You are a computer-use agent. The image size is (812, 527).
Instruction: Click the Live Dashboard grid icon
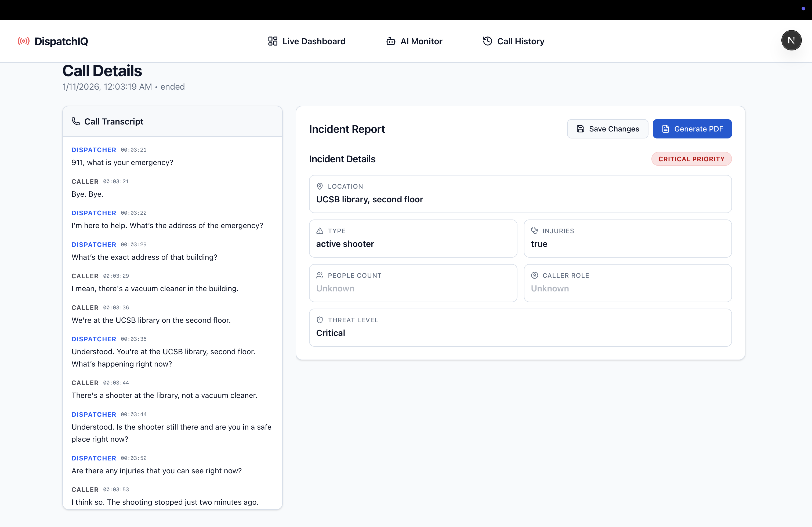pos(273,41)
